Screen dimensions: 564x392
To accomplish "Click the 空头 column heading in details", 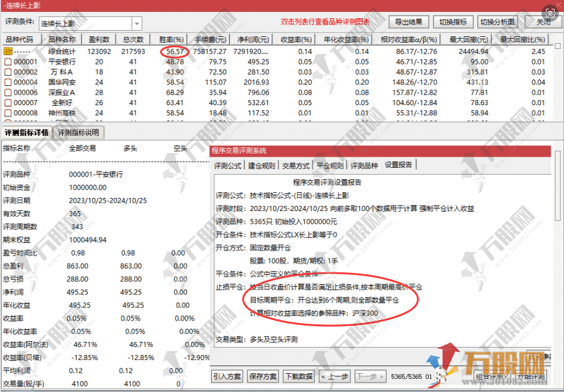I will pos(180,148).
